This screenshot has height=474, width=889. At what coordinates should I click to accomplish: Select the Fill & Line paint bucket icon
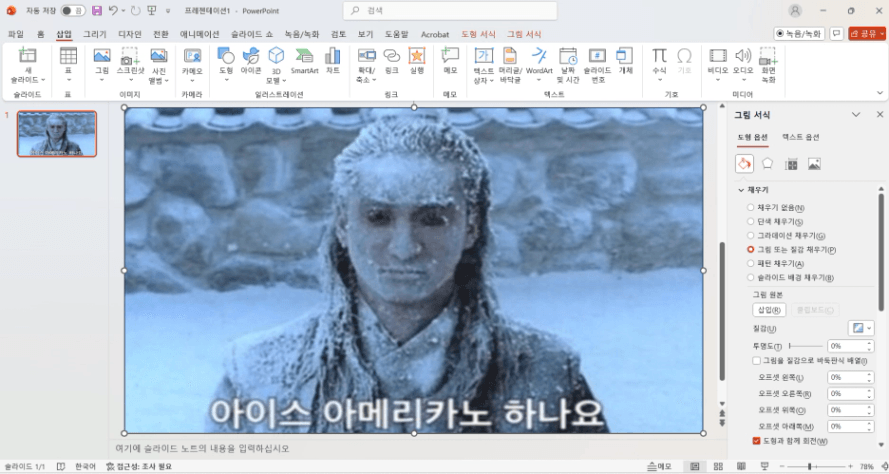click(744, 164)
